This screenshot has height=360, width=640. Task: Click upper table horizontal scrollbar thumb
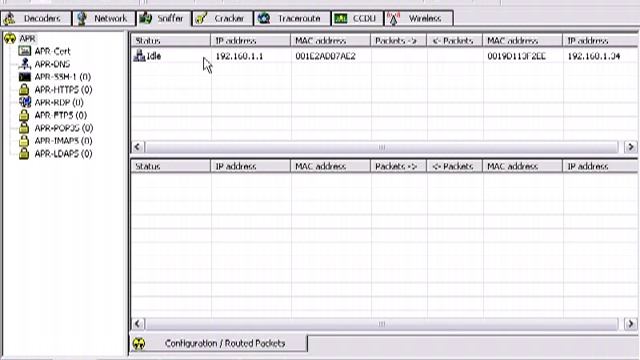click(382, 147)
